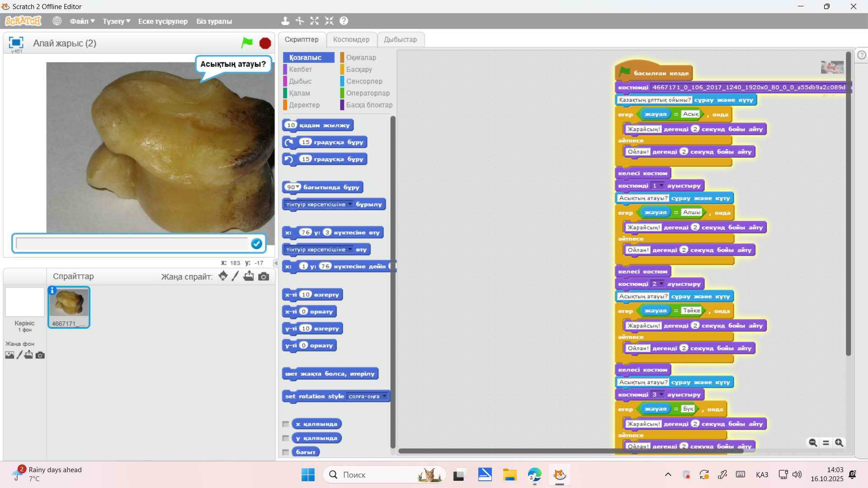The height and width of the screenshot is (488, 868).
Task: Enable the 'x қалпында' checkbox
Action: coord(286,424)
